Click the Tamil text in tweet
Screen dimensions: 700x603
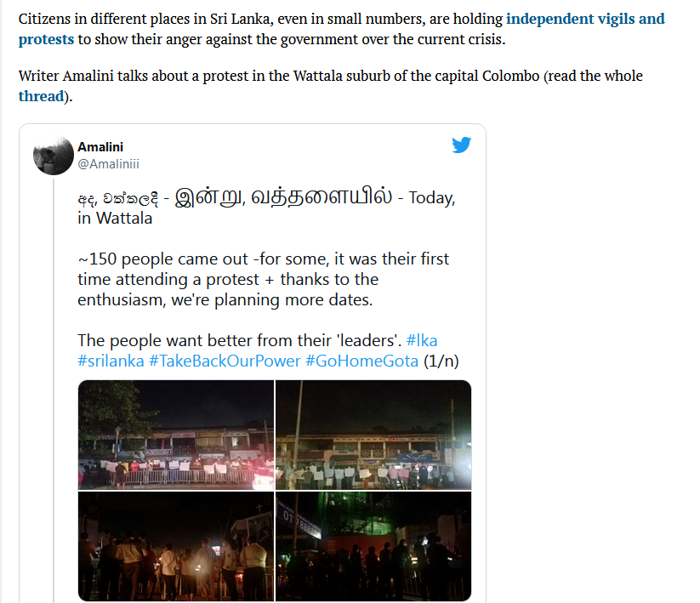[x=283, y=196]
